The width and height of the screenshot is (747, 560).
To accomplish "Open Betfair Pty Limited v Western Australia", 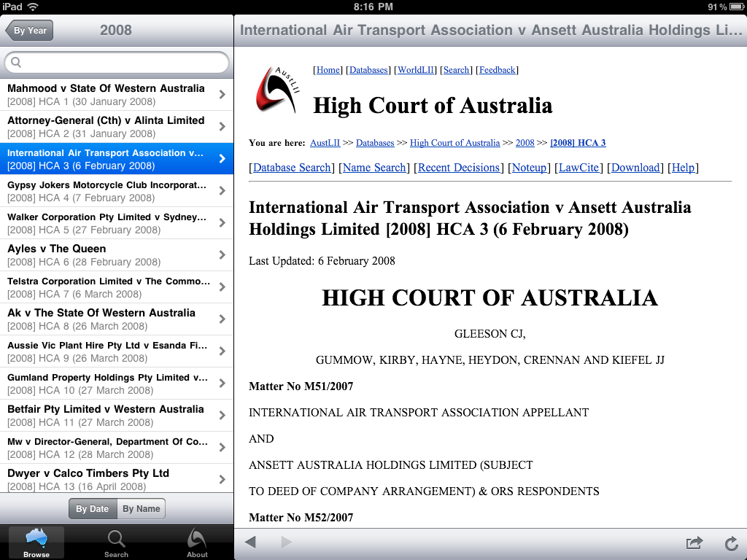I will (x=116, y=415).
